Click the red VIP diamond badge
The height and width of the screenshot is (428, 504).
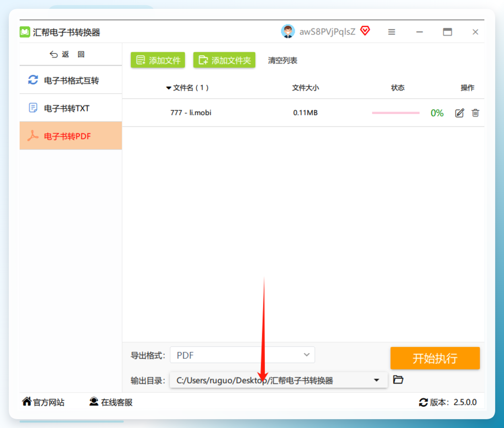coord(365,31)
